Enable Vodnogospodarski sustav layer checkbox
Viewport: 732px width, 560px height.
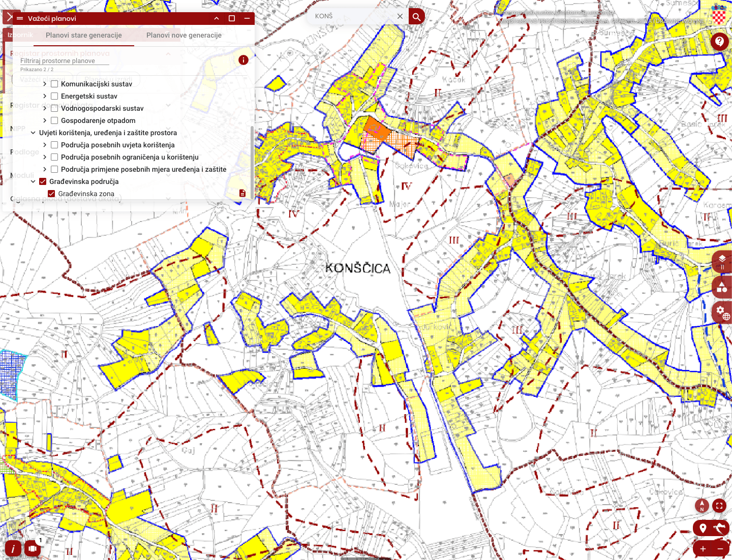coord(54,108)
